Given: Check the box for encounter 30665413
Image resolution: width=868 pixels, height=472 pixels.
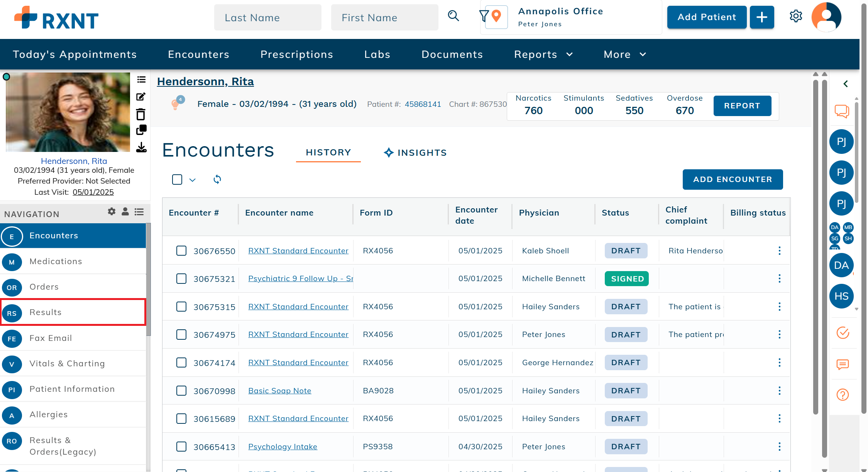Looking at the screenshot, I should click(x=181, y=447).
